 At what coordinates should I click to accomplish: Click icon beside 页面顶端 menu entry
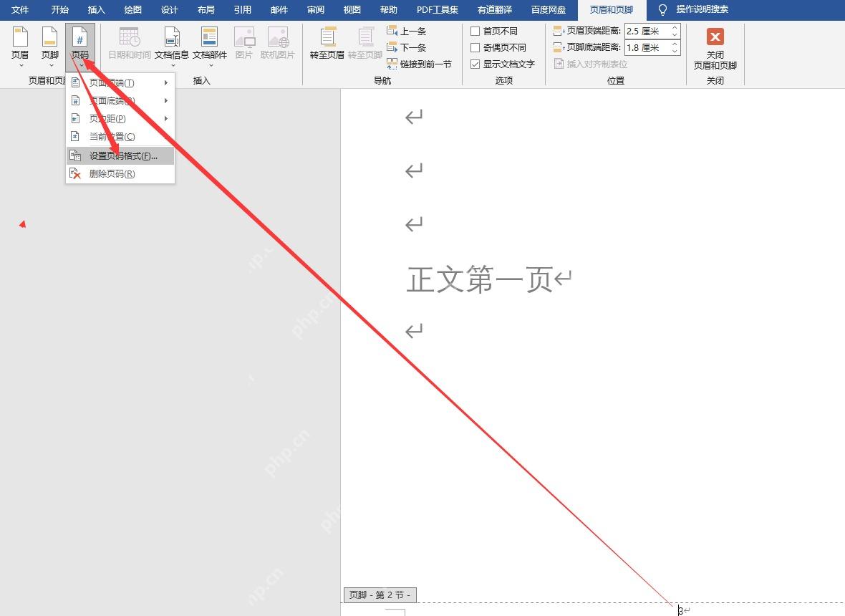coord(75,82)
